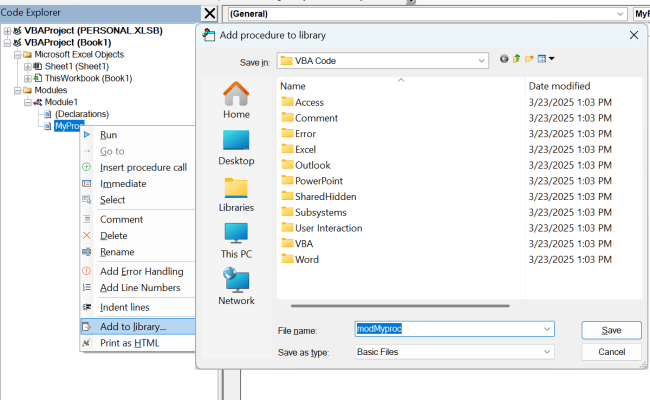Screen dimensions: 650x400
Task: Open the File name dropdown arrow
Action: tap(547, 329)
